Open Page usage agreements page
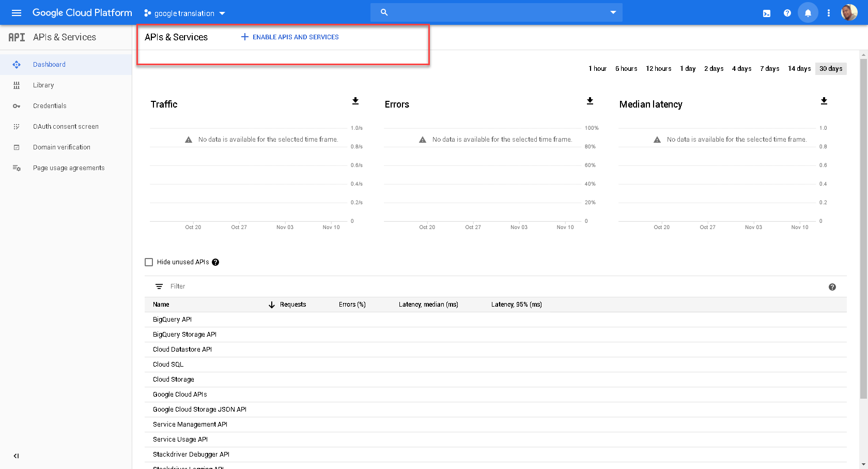 [x=66, y=168]
